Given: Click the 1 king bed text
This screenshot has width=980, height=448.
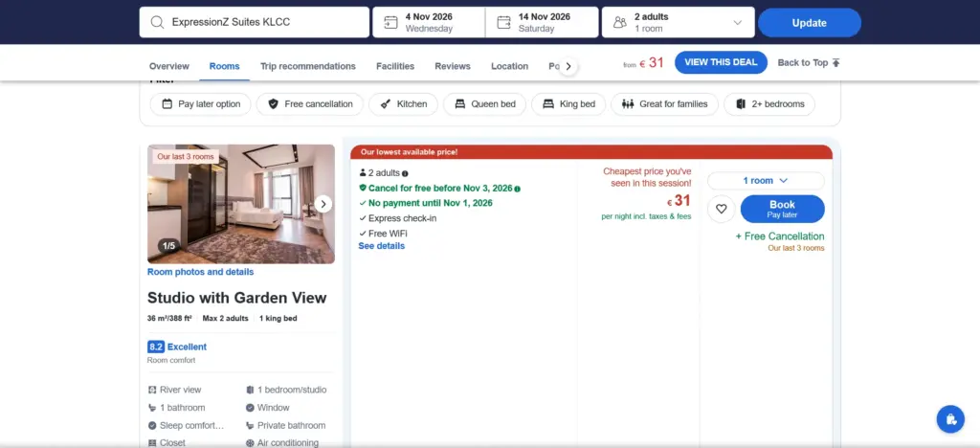Looking at the screenshot, I should [x=278, y=318].
